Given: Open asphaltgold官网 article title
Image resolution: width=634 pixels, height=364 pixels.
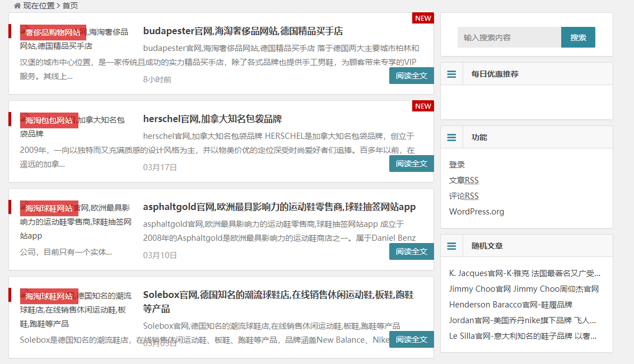Looking at the screenshot, I should point(279,207).
